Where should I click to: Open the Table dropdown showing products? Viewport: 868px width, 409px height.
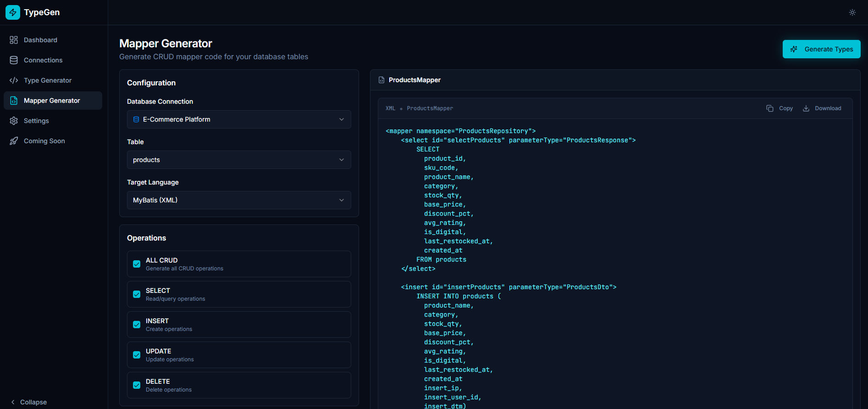(239, 160)
